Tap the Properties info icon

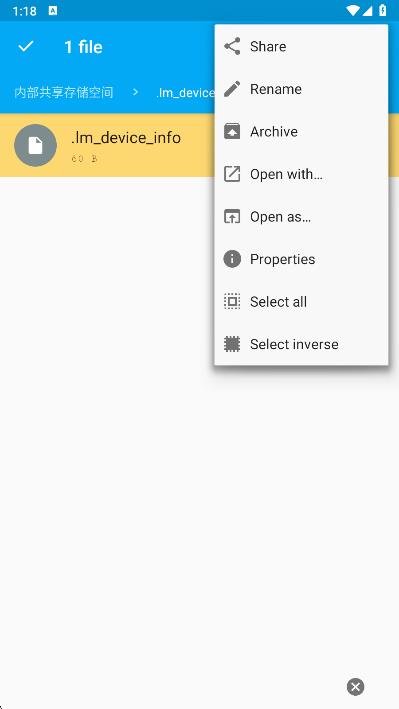click(232, 259)
